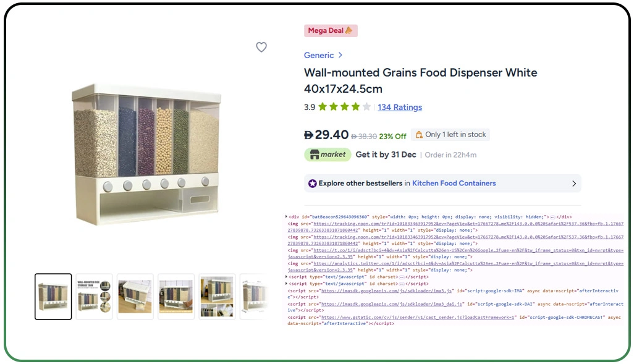The width and height of the screenshot is (634, 364).
Task: Click the clock icon on the stock badge
Action: pyautogui.click(x=420, y=135)
